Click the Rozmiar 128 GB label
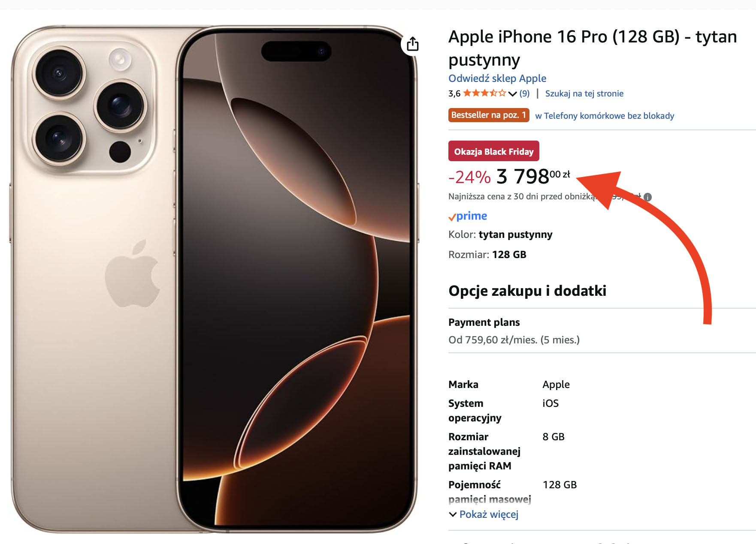The image size is (756, 544). pyautogui.click(x=487, y=255)
